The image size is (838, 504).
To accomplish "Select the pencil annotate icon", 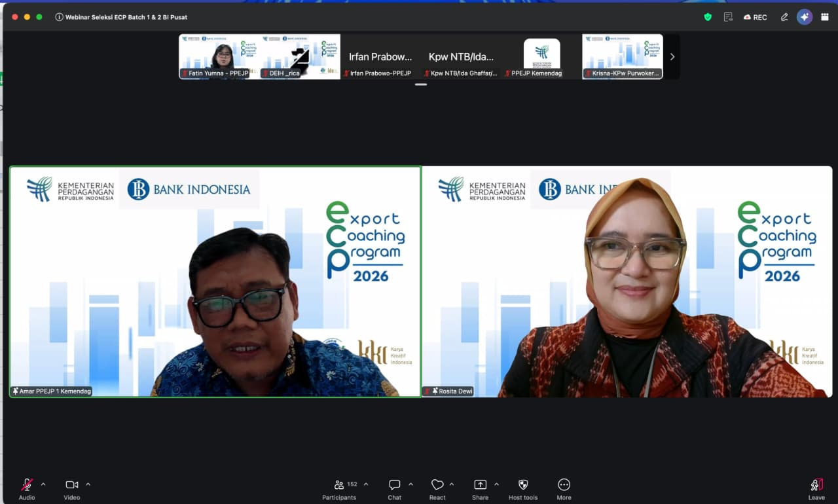I will 784,17.
